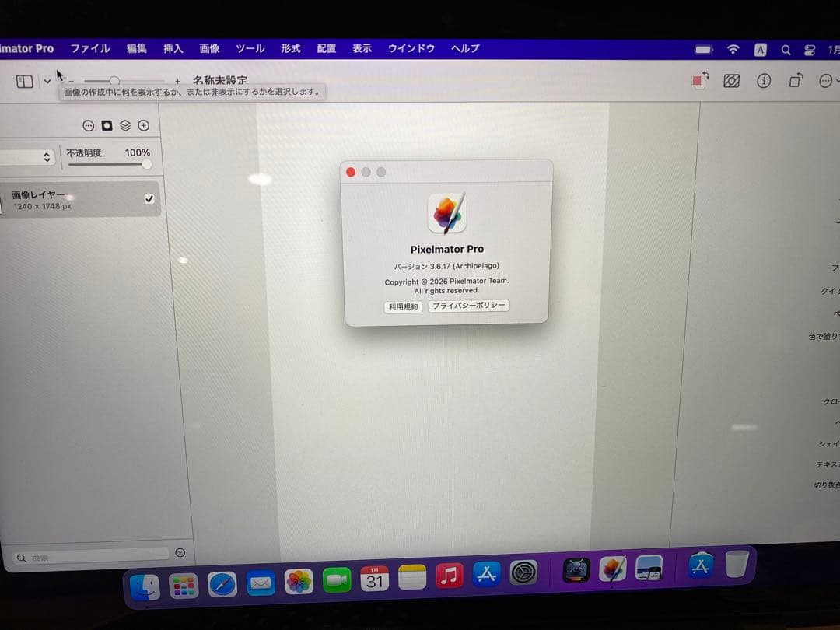Screen dimensions: 840x630
Task: Click the circled ellipsis icon in the Layers panel header
Action: 88,125
